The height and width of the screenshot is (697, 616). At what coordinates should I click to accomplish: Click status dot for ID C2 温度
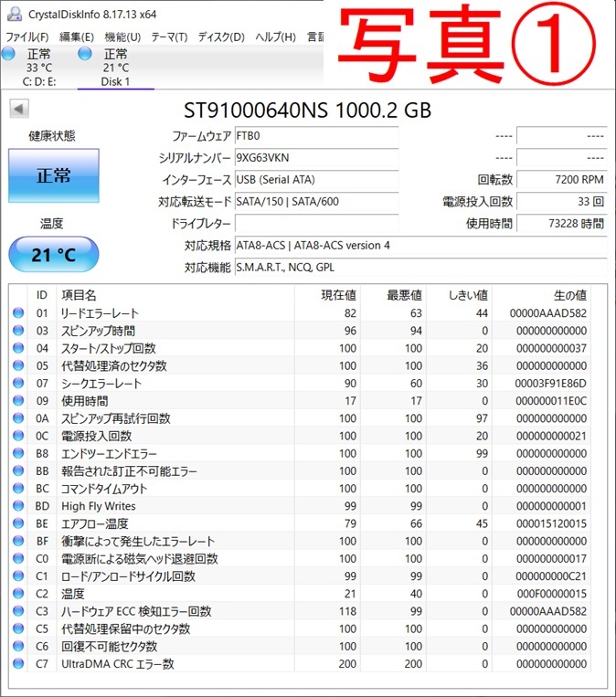[x=18, y=594]
